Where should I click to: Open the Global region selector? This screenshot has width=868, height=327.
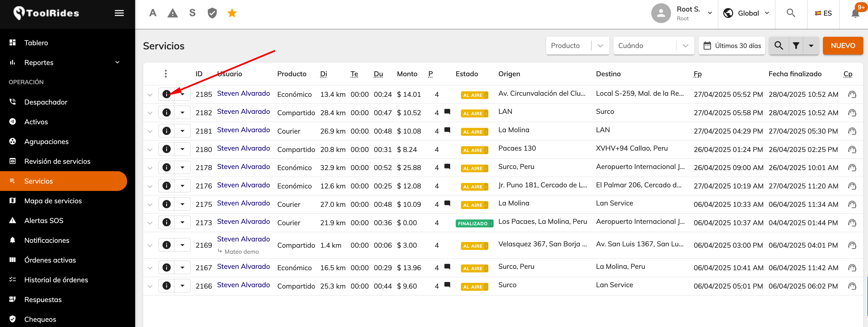[746, 13]
